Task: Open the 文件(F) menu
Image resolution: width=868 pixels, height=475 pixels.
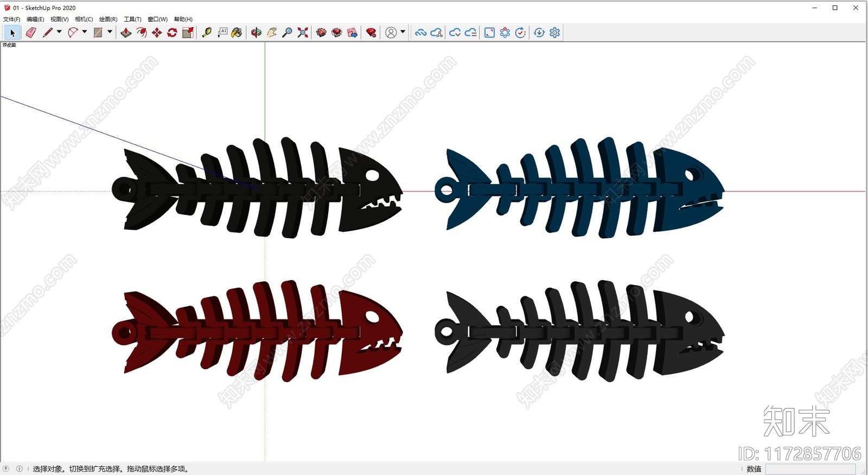Action: (x=11, y=19)
